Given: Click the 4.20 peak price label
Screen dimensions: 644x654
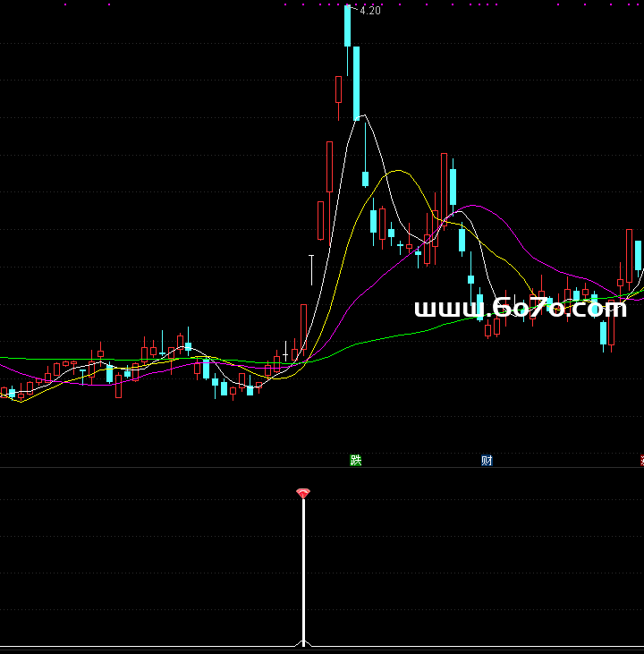Looking at the screenshot, I should 369,12.
